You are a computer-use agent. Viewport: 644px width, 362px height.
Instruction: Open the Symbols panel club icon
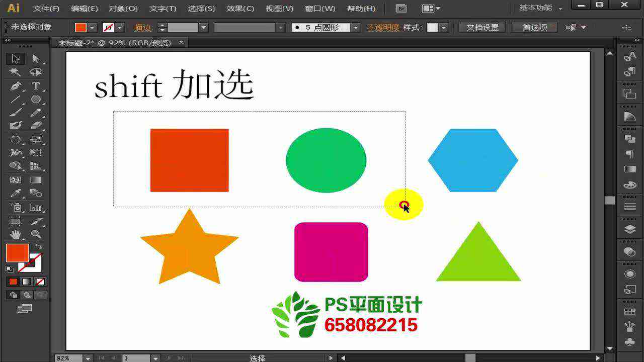[x=630, y=342]
